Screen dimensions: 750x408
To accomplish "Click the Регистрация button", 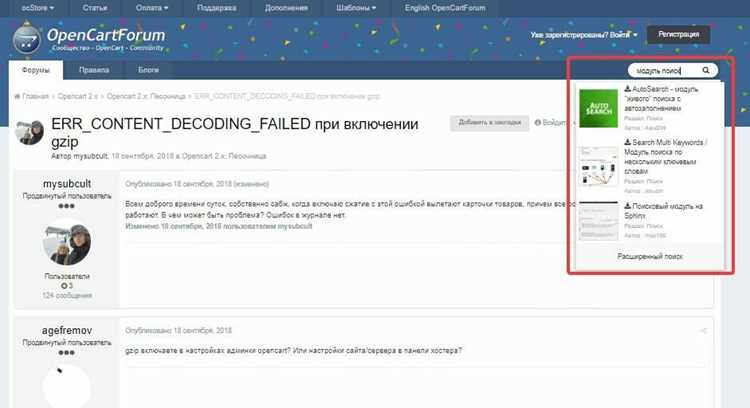I will pos(678,34).
